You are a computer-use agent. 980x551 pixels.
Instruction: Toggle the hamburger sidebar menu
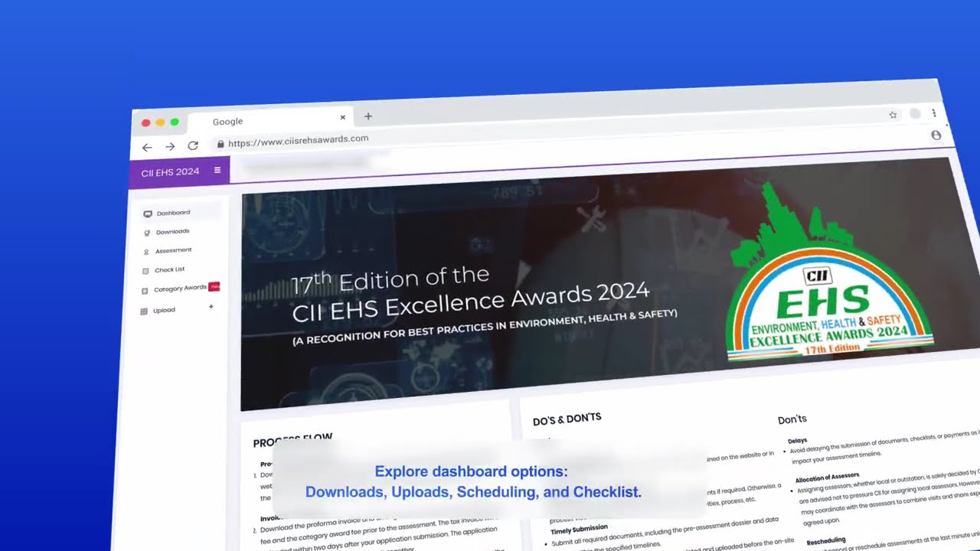click(217, 170)
